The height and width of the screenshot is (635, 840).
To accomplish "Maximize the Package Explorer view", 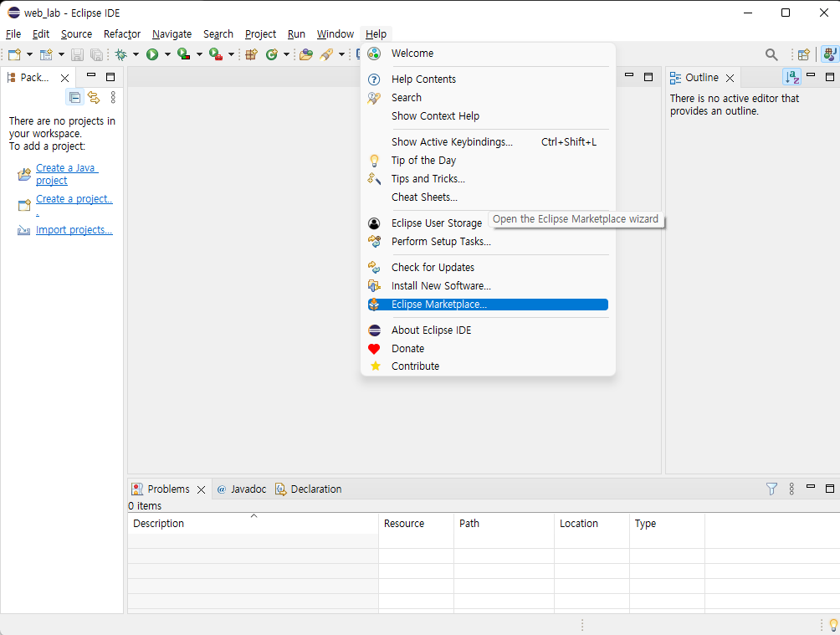I will click(x=110, y=77).
